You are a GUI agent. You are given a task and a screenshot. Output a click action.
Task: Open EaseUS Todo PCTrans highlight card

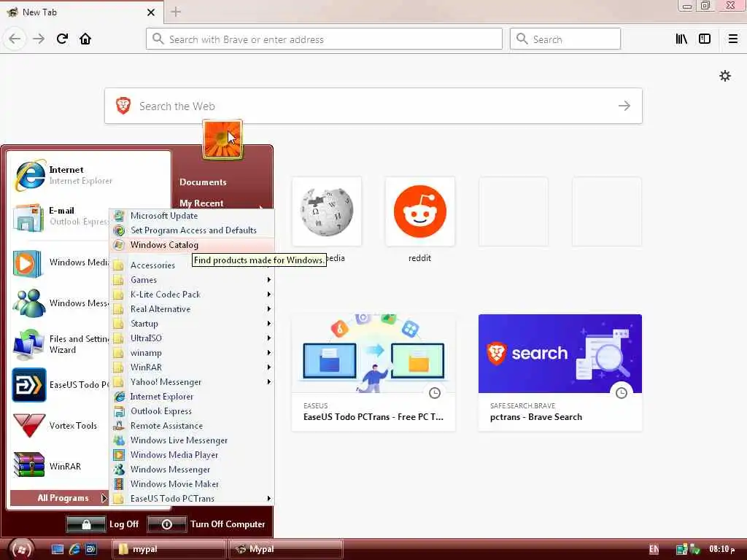[373, 373]
